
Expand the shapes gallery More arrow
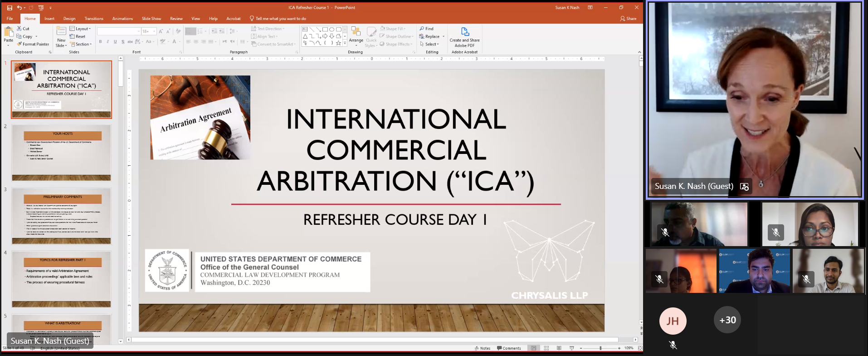[345, 44]
